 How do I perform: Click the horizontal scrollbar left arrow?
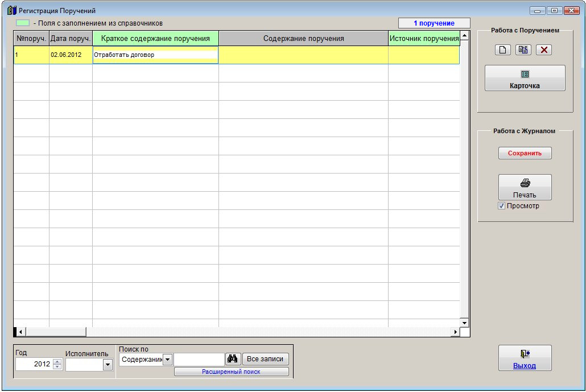[x=21, y=332]
